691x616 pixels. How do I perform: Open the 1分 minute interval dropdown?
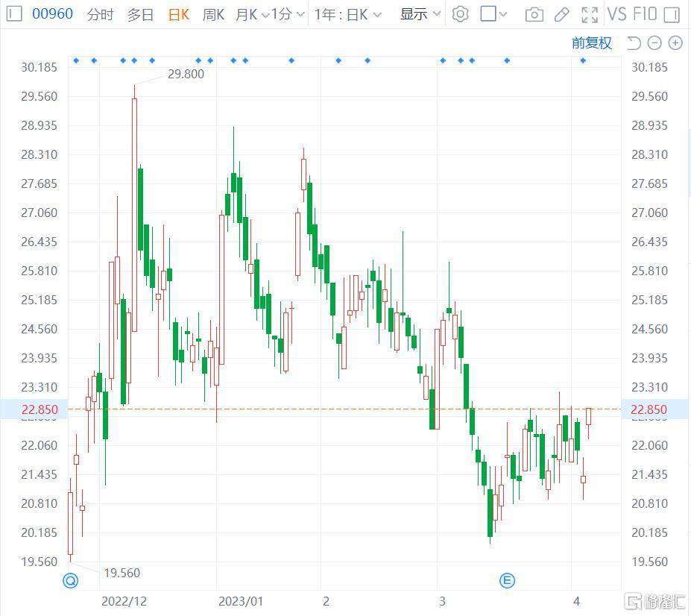point(288,14)
